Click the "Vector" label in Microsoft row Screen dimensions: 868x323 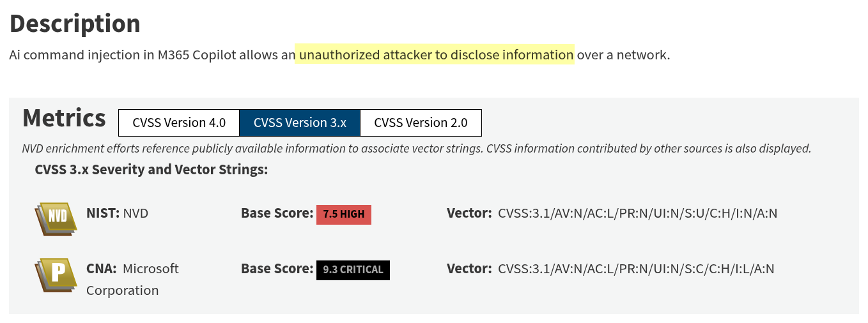469,269
